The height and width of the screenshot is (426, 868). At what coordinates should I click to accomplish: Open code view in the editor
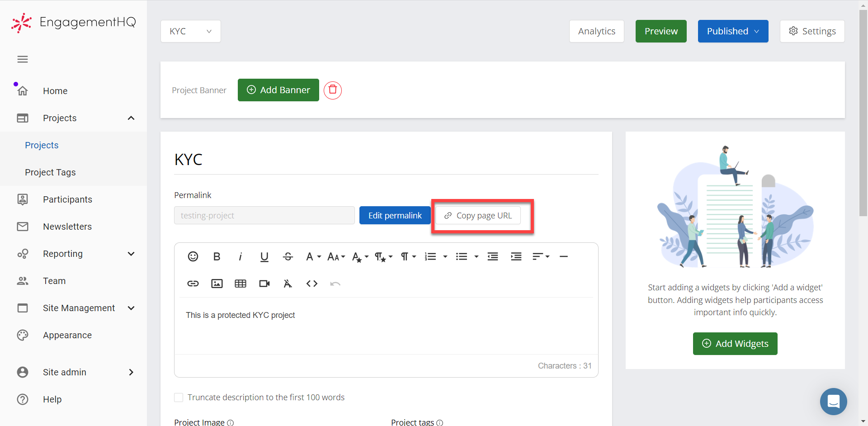coord(312,284)
